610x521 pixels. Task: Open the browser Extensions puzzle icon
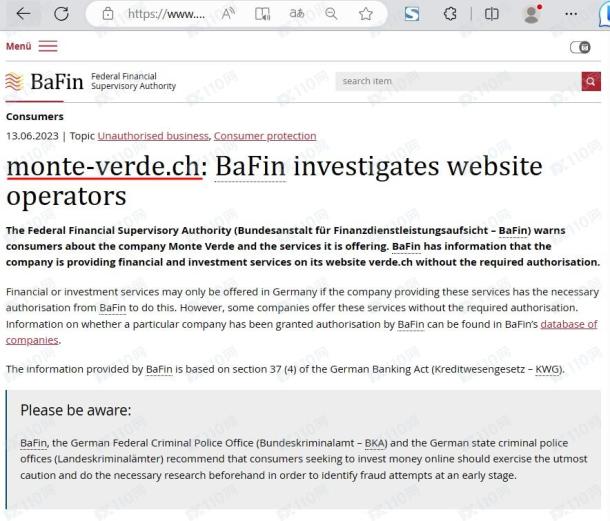tap(450, 14)
